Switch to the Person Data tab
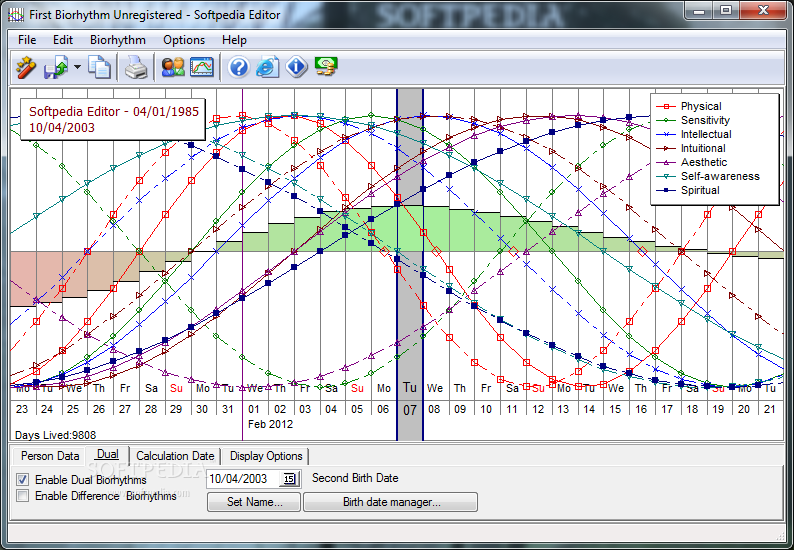 tap(50, 456)
